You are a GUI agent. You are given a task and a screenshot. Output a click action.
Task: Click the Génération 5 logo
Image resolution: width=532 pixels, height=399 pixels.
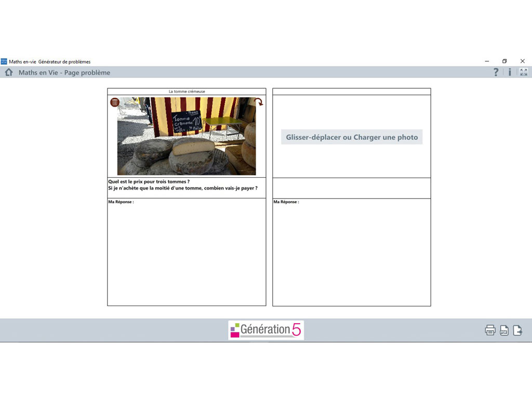tap(266, 330)
